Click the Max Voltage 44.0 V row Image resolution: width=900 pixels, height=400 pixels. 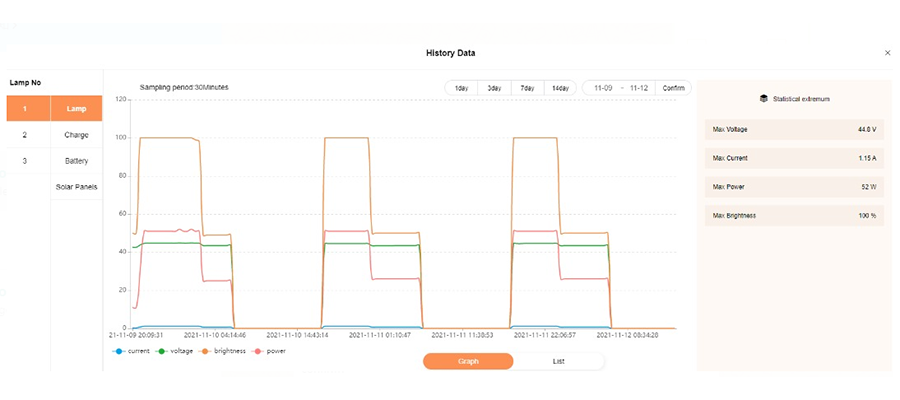(794, 130)
